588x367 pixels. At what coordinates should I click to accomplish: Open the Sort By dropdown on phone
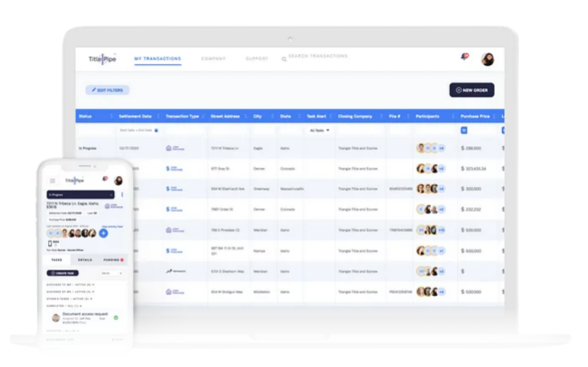[x=112, y=273]
